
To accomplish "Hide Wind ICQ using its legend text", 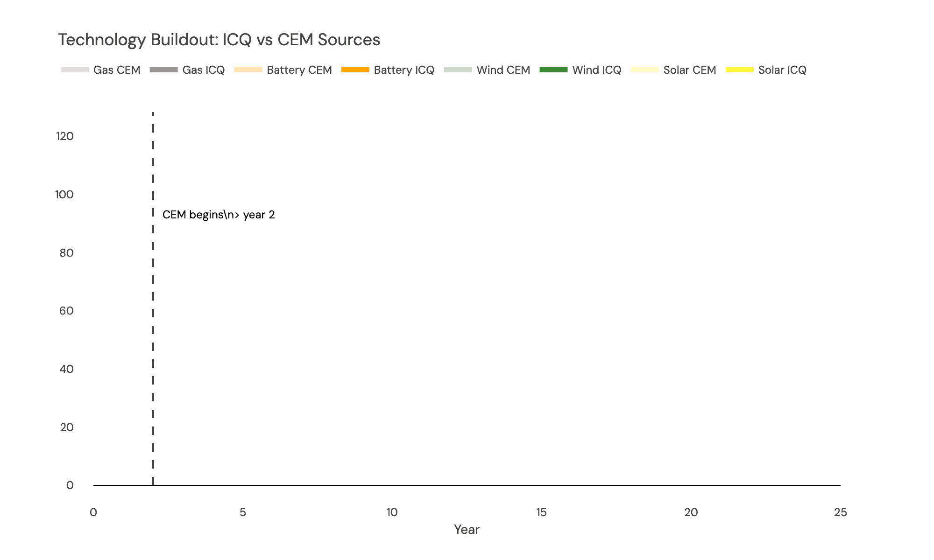I will coord(597,70).
